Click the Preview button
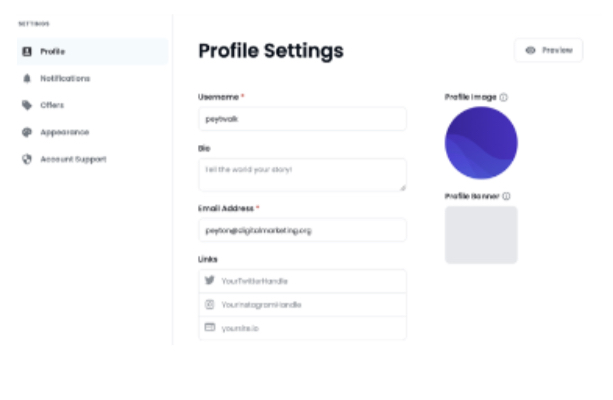Image resolution: width=613 pixels, height=400 pixels. coord(548,50)
